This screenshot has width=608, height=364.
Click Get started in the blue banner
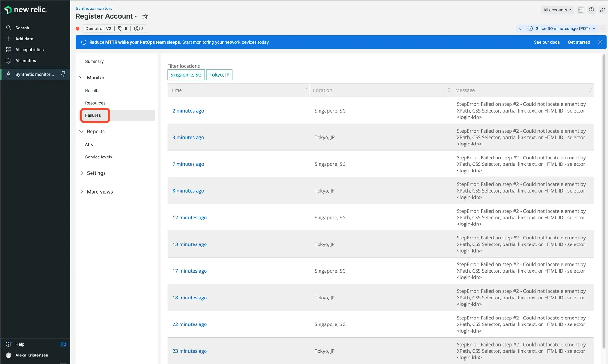(x=579, y=42)
